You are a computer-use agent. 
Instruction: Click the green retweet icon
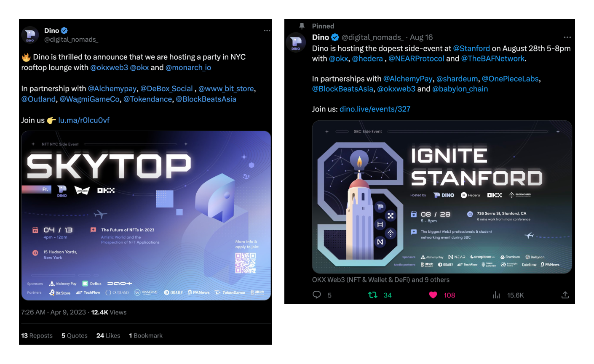pyautogui.click(x=373, y=295)
